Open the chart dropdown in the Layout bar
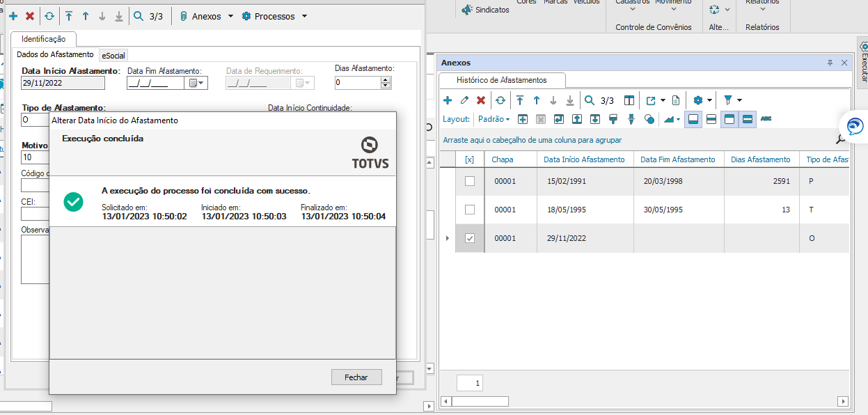The image size is (868, 415). click(672, 119)
